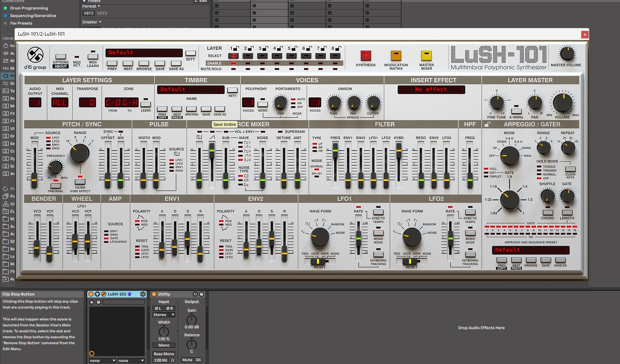Toggle the Polyphony Mono switch
Screen dimensions: 620x364
click(262, 104)
